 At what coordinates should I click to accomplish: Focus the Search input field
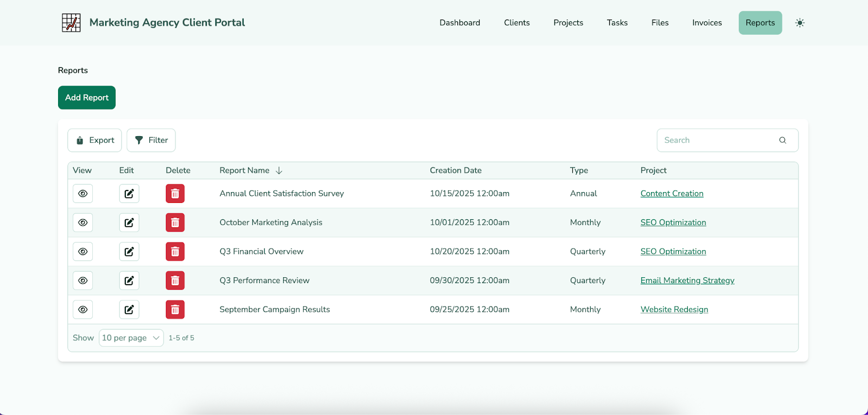point(716,141)
